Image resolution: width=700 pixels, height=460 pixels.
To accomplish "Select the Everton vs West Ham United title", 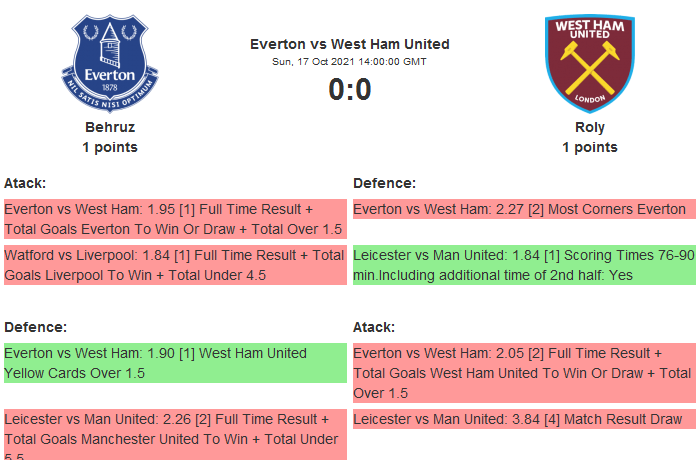I will (x=349, y=44).
